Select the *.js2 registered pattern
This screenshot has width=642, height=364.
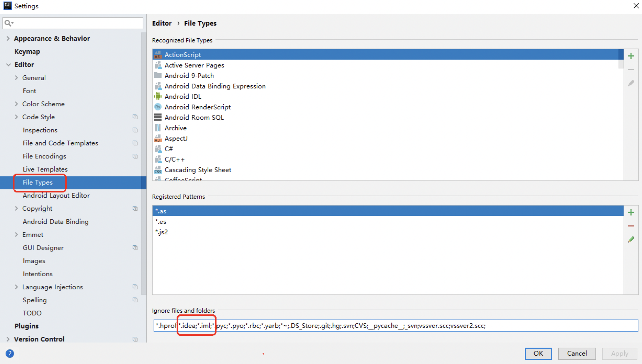click(162, 232)
